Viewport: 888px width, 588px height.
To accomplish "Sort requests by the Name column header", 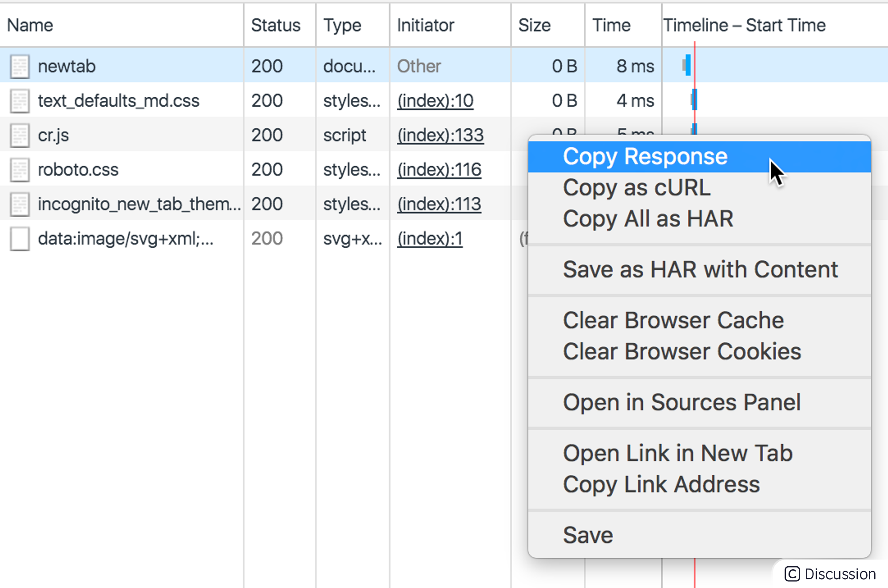I will [x=30, y=25].
